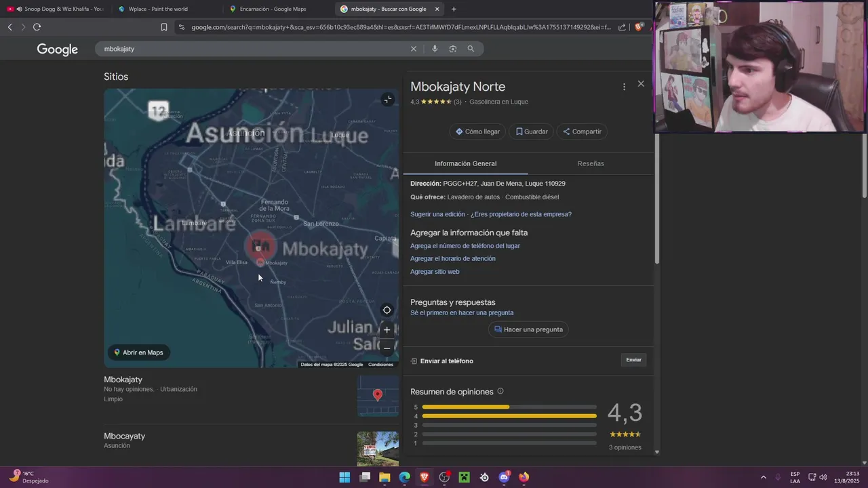The width and height of the screenshot is (868, 488).
Task: Click Sé el primero en hacer una pregunta
Action: 462,313
